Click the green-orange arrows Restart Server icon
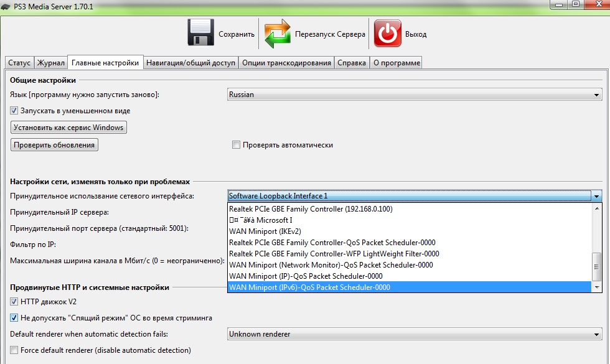Screen dimensions: 610x364 (278, 34)
